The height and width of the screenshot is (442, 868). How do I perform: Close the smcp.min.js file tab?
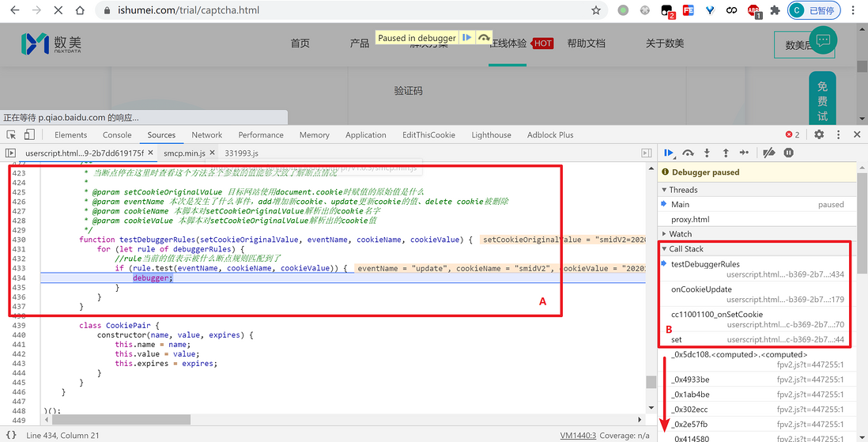click(x=212, y=153)
